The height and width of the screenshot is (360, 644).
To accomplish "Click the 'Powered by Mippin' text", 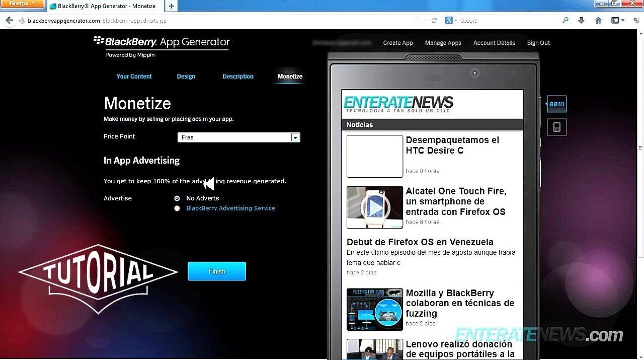I will 130,55.
